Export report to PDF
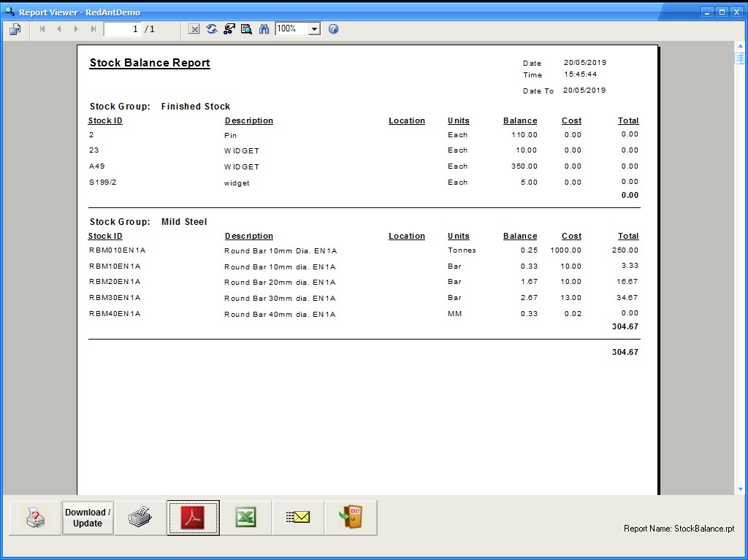Screen dimensions: 748x560 [193, 518]
